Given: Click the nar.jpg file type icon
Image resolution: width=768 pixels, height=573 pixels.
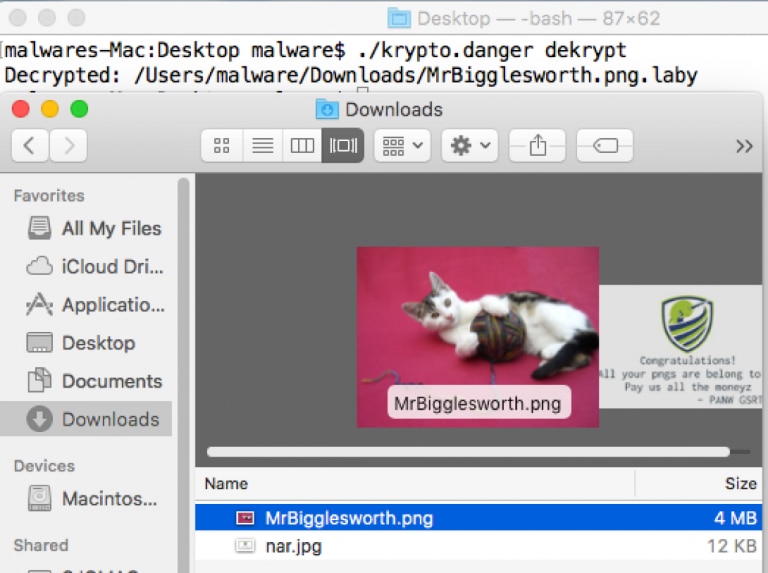Looking at the screenshot, I should click(x=245, y=545).
